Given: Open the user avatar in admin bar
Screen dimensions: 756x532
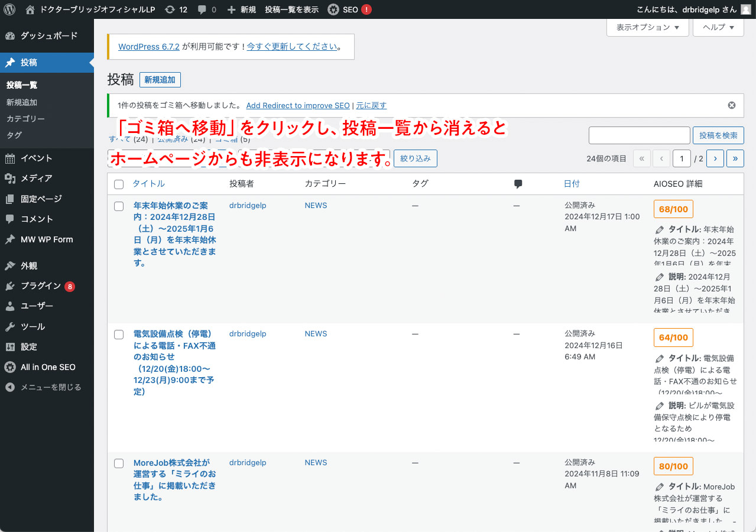Looking at the screenshot, I should pyautogui.click(x=746, y=9).
